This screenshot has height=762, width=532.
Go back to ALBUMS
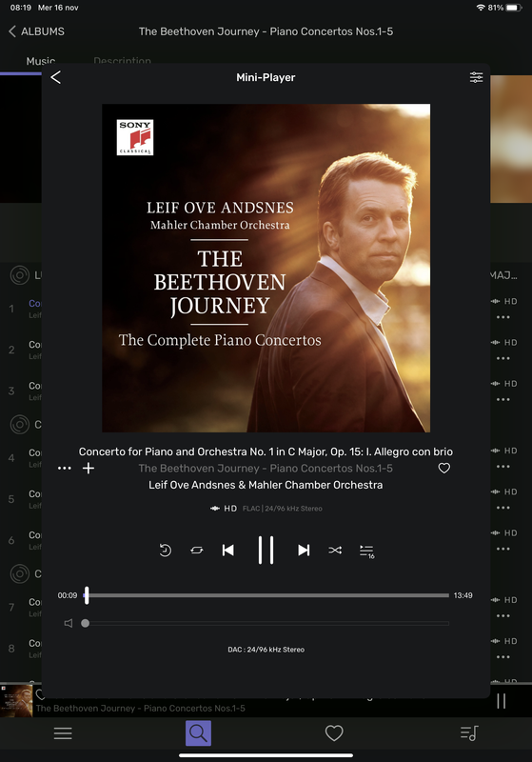pos(37,31)
